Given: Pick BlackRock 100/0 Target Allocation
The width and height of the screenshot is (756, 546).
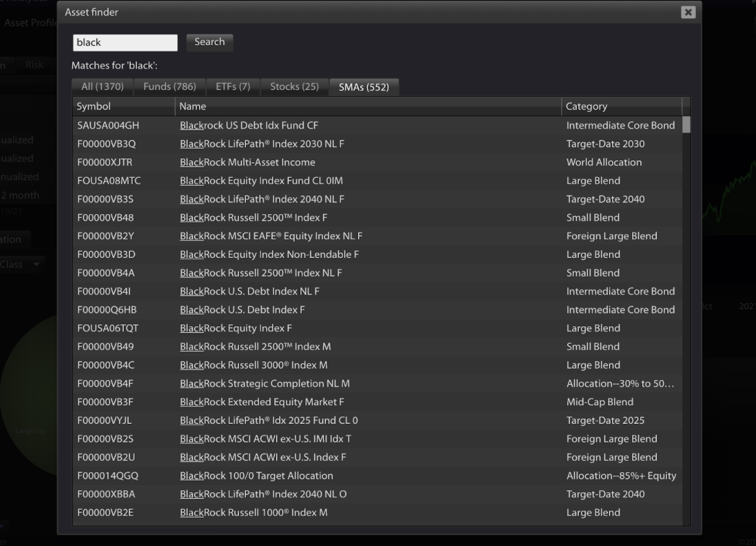Looking at the screenshot, I should coord(257,476).
